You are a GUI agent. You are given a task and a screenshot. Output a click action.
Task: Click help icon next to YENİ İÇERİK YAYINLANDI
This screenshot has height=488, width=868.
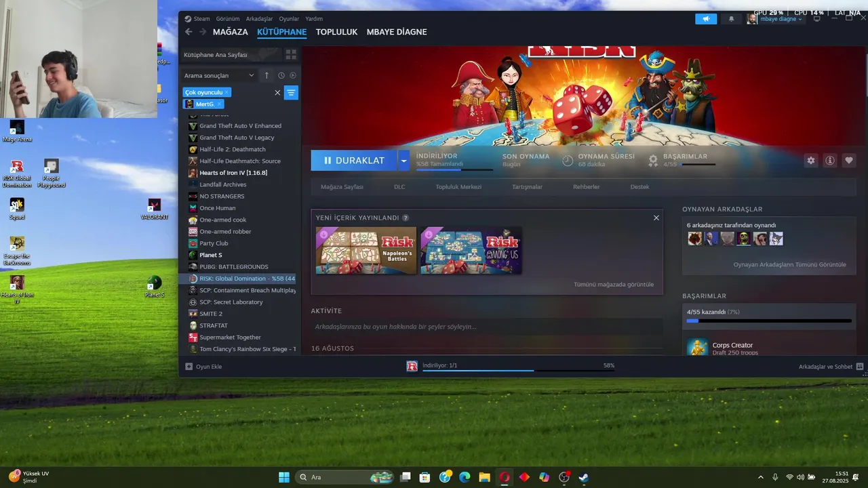coord(406,218)
